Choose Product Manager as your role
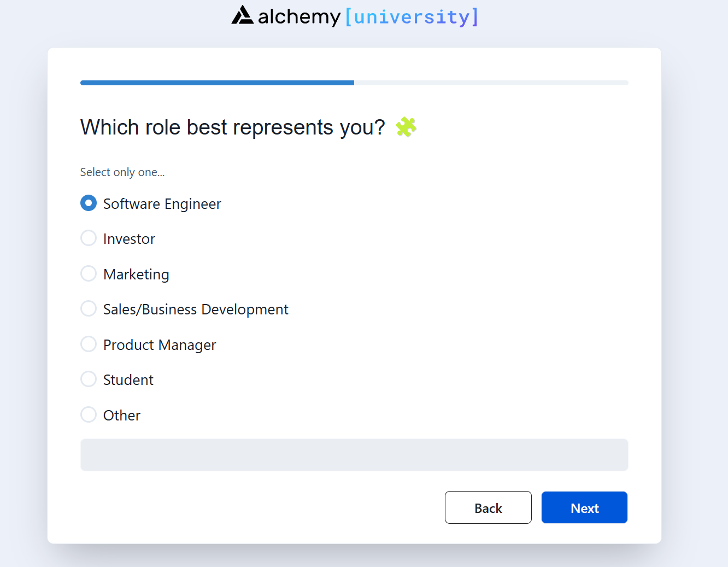 click(89, 344)
